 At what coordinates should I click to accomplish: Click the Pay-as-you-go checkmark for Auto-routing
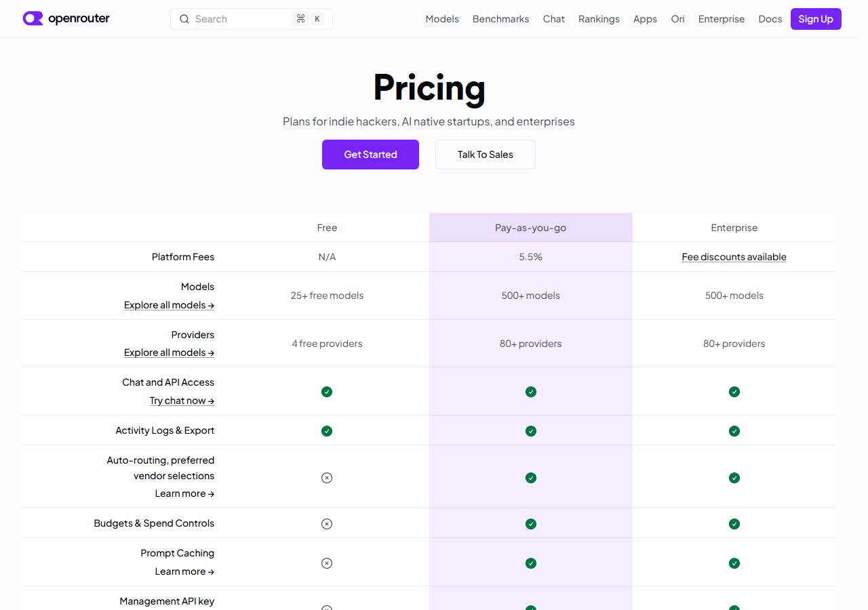531,478
